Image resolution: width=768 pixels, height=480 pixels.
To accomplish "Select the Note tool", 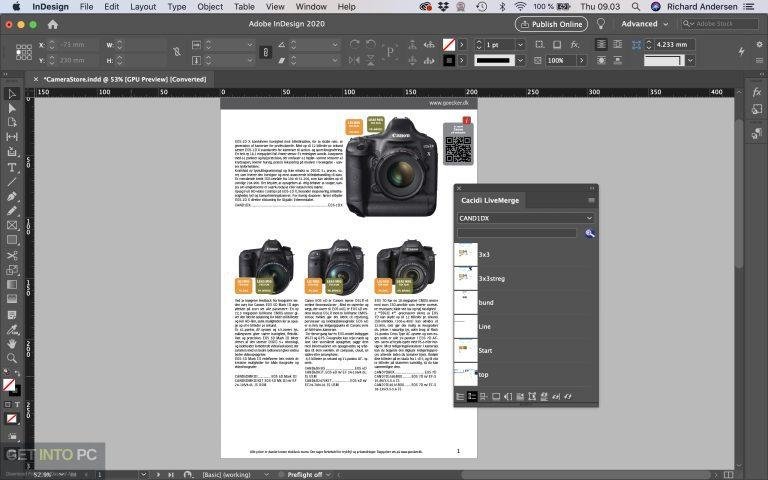I will pos(12,314).
